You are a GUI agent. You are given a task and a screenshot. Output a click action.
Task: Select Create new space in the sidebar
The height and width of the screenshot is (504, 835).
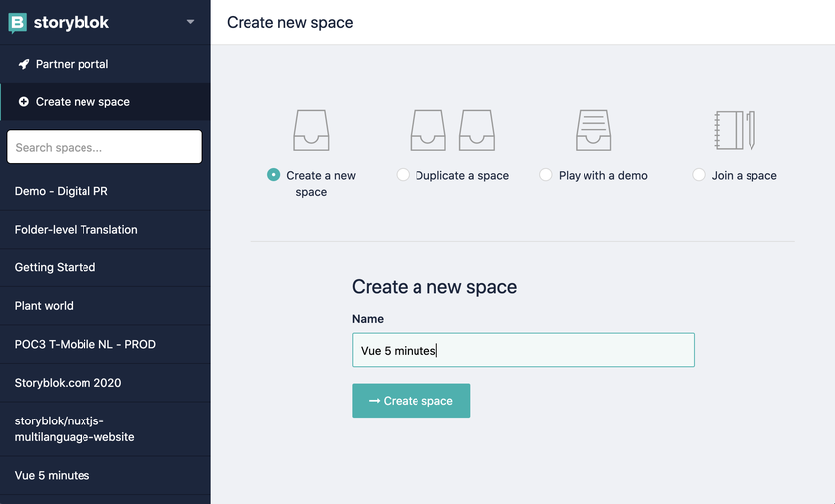coord(105,101)
